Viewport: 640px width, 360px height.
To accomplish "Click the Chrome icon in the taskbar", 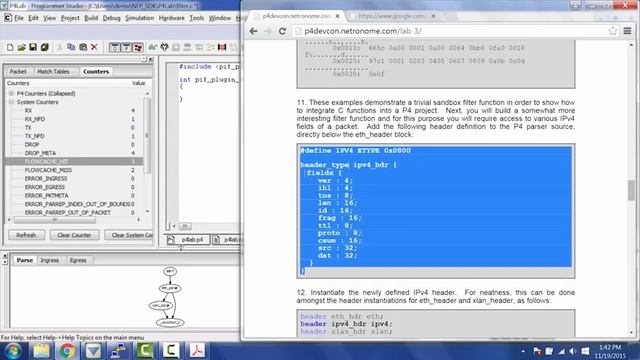I will click(x=67, y=351).
